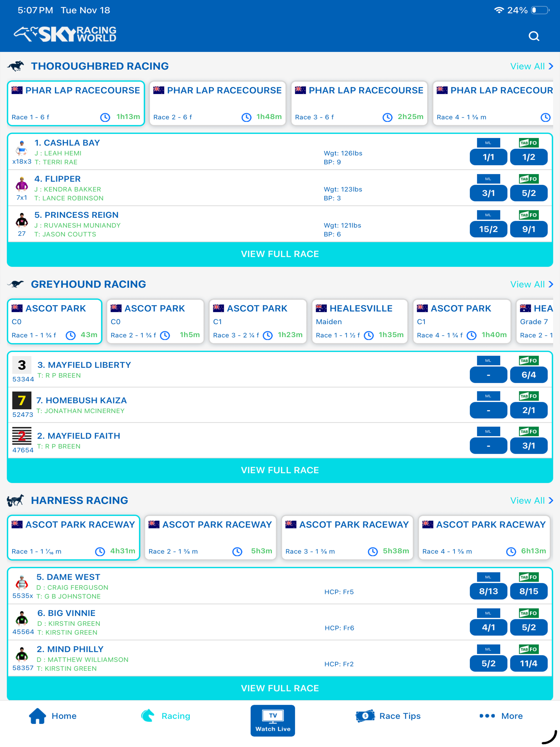Screen dimensions: 560x747
Task: Select Cashla Bay ML odds 1/1
Action: [488, 157]
